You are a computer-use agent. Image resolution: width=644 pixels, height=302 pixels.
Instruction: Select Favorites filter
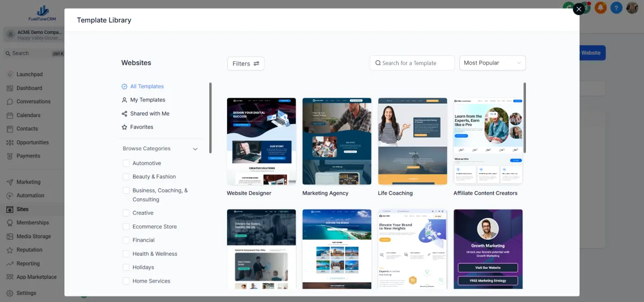pyautogui.click(x=137, y=127)
